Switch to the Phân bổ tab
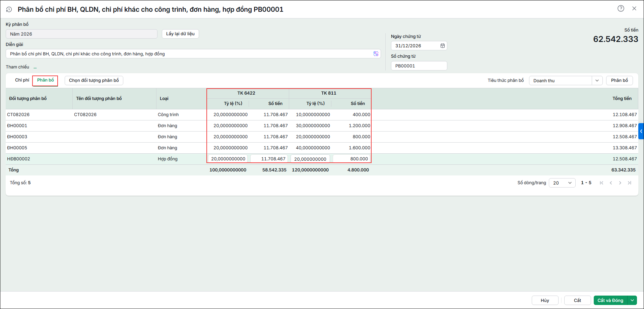The height and width of the screenshot is (309, 644). click(46, 80)
